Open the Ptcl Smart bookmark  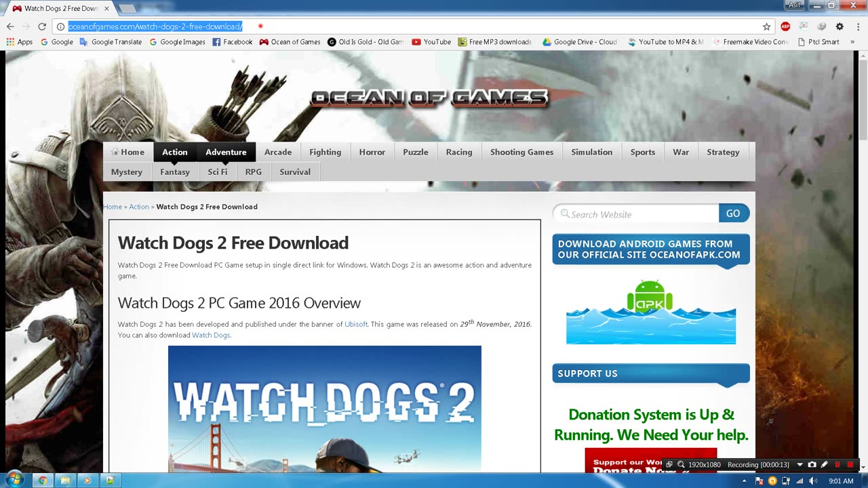pyautogui.click(x=818, y=42)
